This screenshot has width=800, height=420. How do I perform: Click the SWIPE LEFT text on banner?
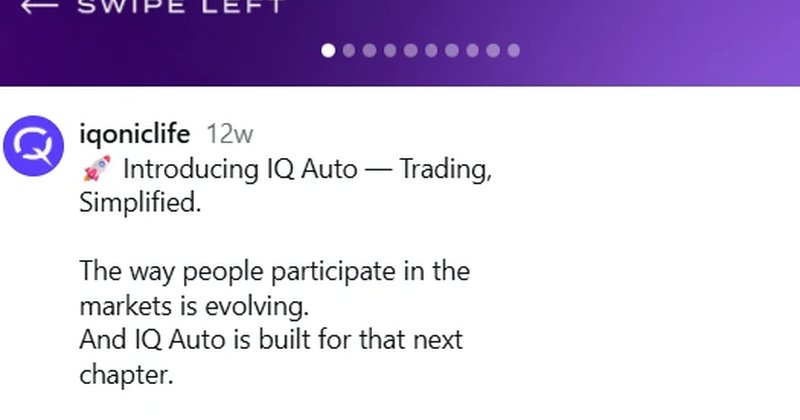coord(178,6)
